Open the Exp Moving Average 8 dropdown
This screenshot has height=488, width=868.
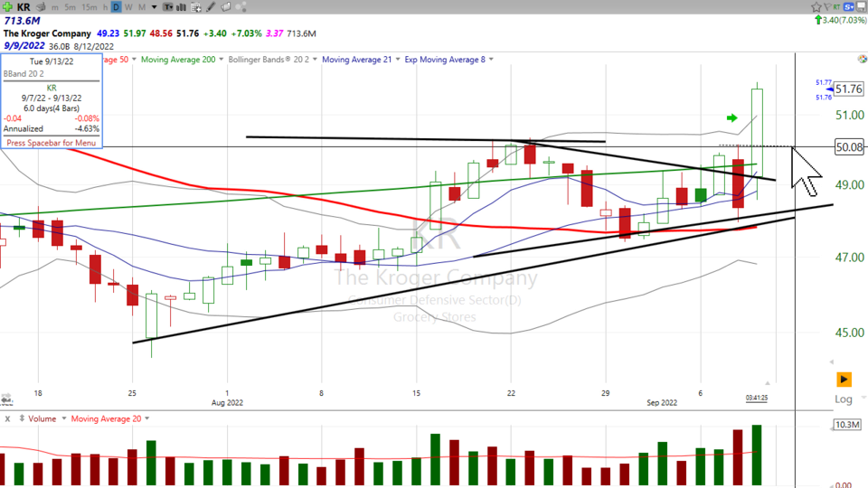[x=491, y=60]
